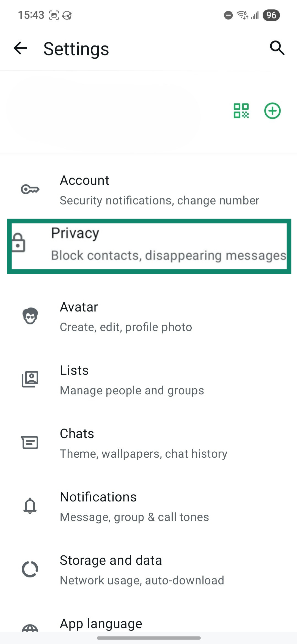Screen dimensions: 297x644
Task: Click the Chats speech bubble icon
Action: pyautogui.click(x=30, y=443)
